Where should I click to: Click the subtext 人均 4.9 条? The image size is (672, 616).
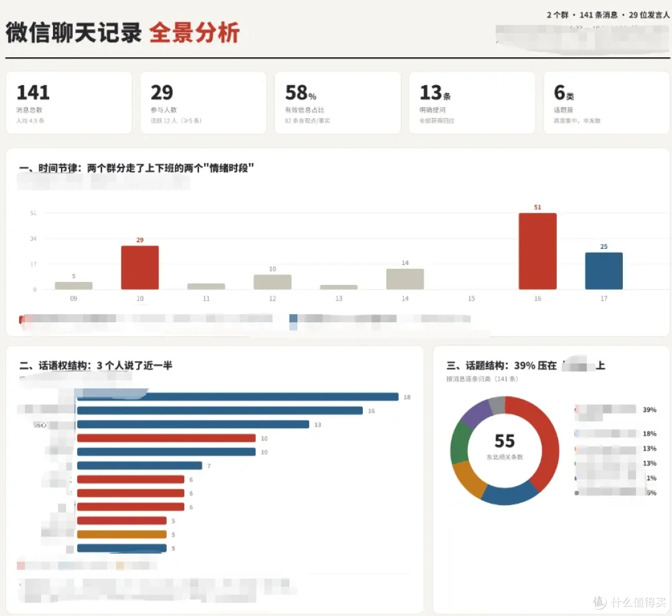(30, 121)
